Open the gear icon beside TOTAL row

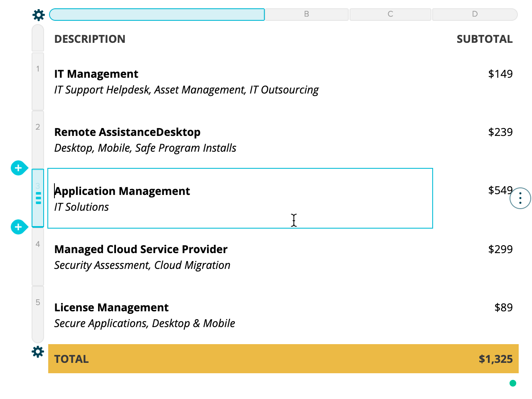point(38,352)
